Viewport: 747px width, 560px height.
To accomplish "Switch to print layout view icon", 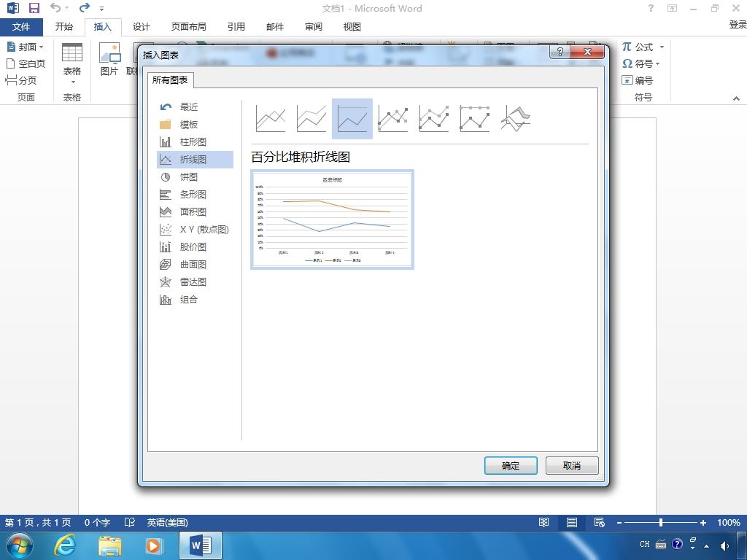I will (x=572, y=522).
